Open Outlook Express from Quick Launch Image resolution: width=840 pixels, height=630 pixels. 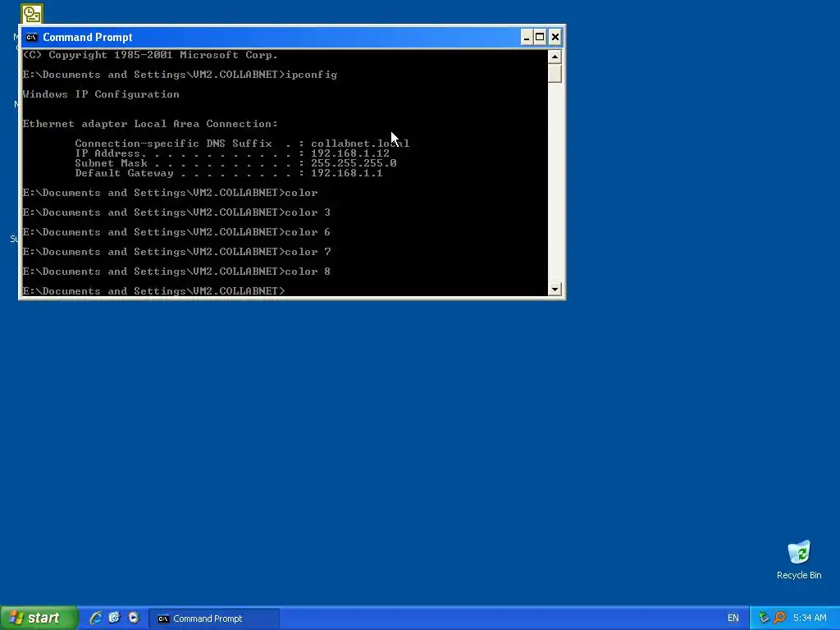click(115, 618)
